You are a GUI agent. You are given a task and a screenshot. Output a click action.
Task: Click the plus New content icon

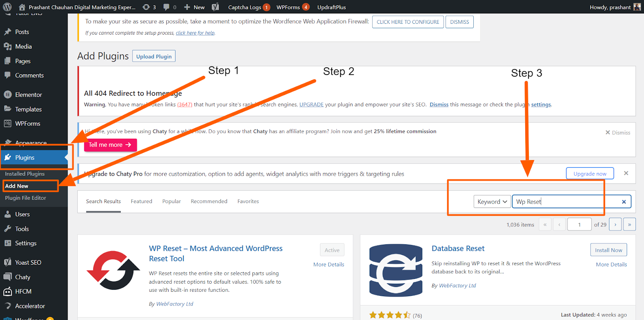(187, 7)
